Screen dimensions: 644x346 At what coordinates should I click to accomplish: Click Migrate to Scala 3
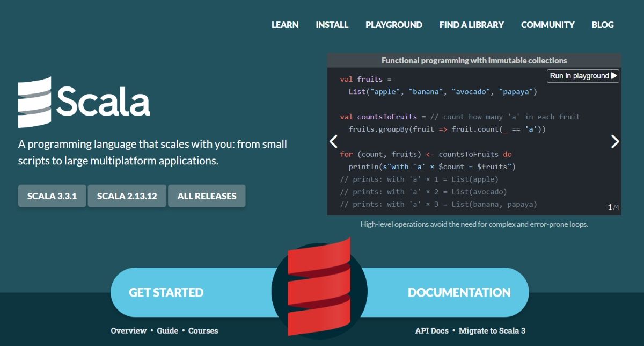[x=491, y=330]
